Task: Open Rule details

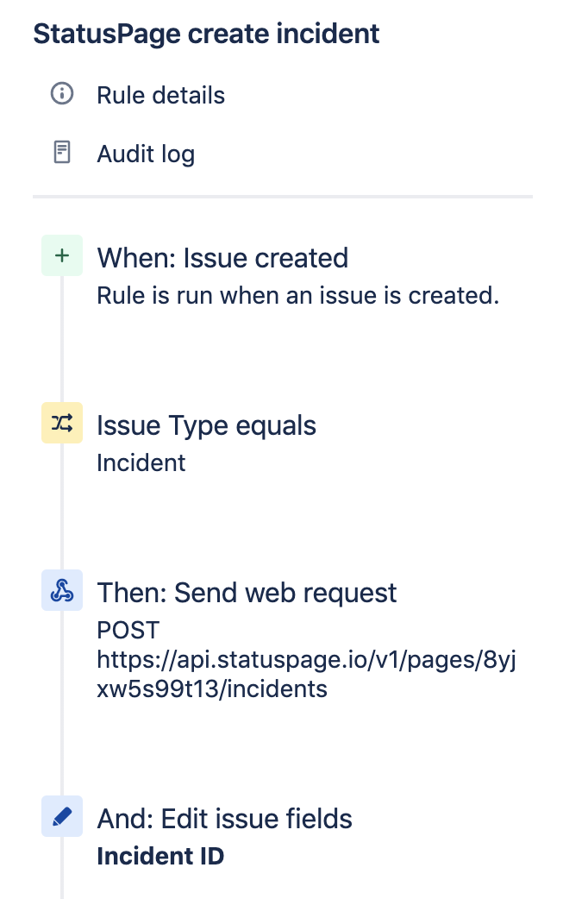Action: (x=160, y=95)
